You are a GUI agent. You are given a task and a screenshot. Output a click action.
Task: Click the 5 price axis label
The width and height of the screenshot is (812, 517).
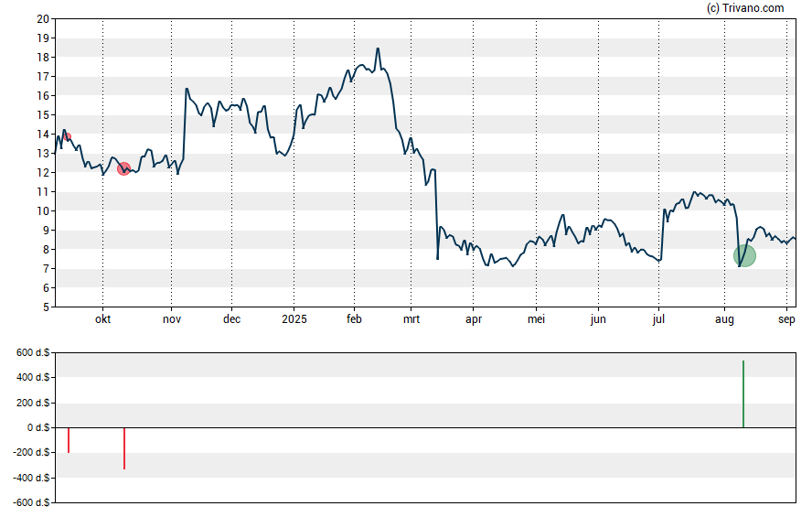[46, 307]
